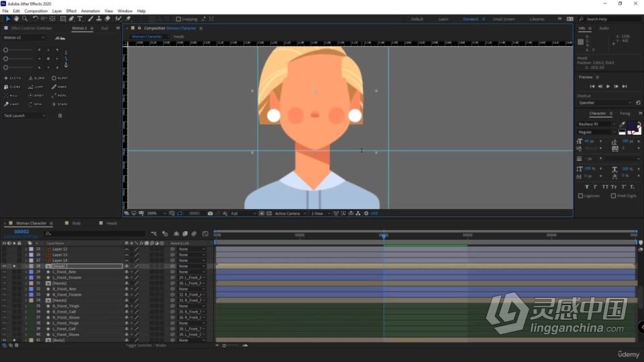Viewport: 644px width, 362px height.
Task: Open the Animation menu
Action: pos(91,11)
